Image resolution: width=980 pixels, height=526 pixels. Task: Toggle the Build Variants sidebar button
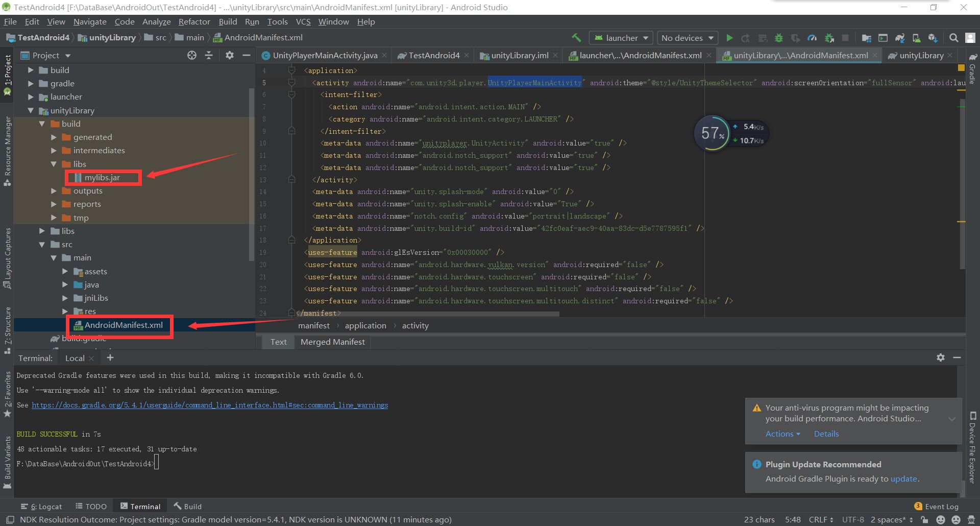click(x=7, y=462)
